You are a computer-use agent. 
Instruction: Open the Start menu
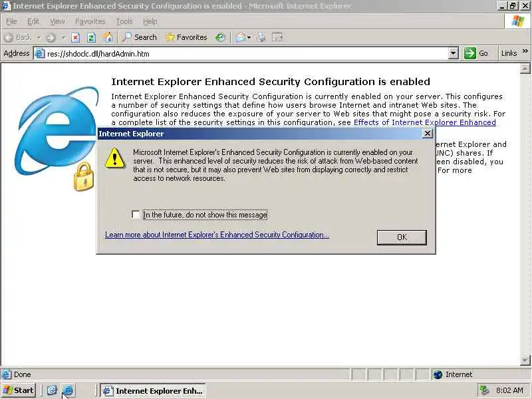click(x=19, y=390)
